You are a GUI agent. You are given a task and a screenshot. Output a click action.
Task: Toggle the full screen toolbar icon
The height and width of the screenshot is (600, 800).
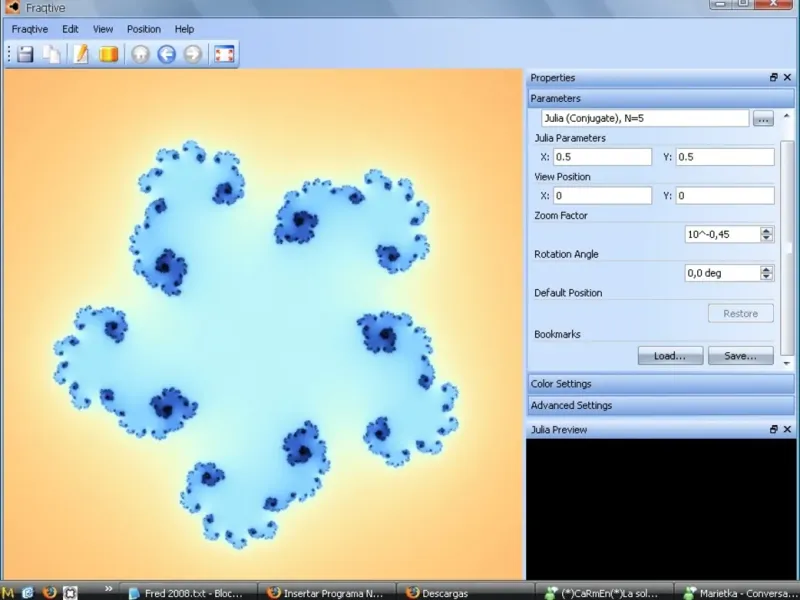point(224,54)
